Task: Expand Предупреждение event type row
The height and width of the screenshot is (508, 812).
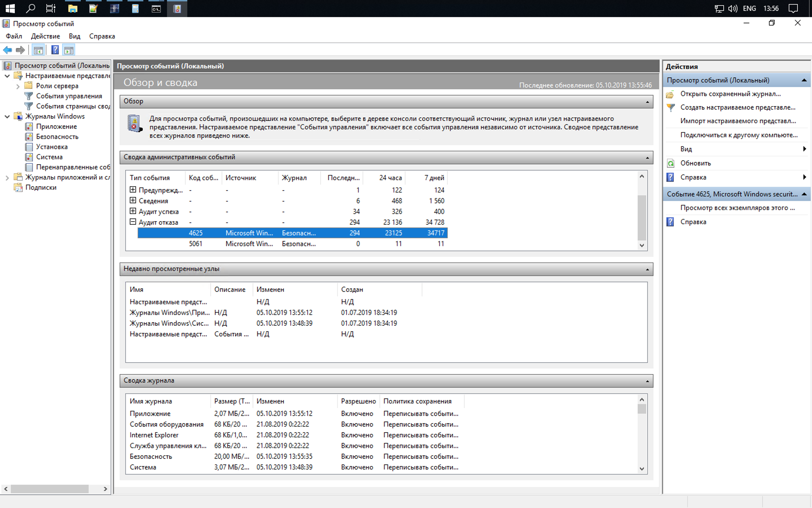Action: click(x=133, y=190)
